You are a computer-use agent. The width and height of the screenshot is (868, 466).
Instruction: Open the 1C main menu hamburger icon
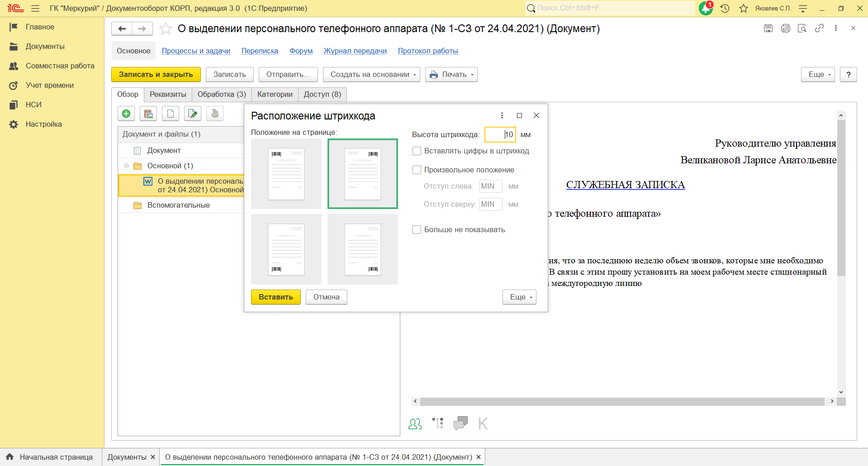(35, 8)
